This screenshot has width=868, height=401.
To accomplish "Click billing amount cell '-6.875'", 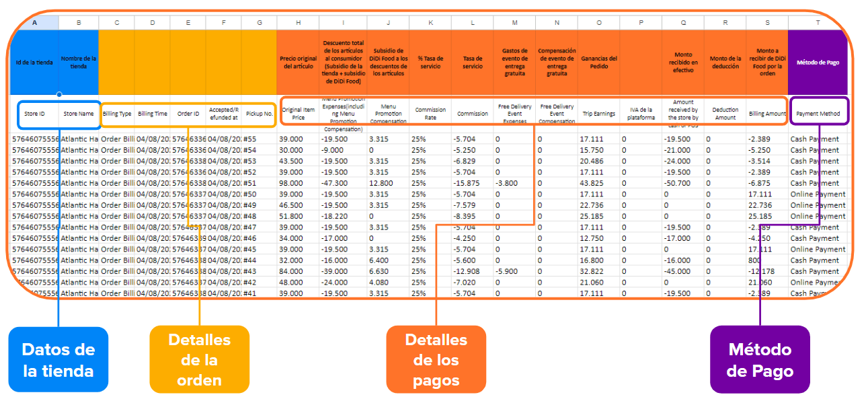I will point(767,183).
